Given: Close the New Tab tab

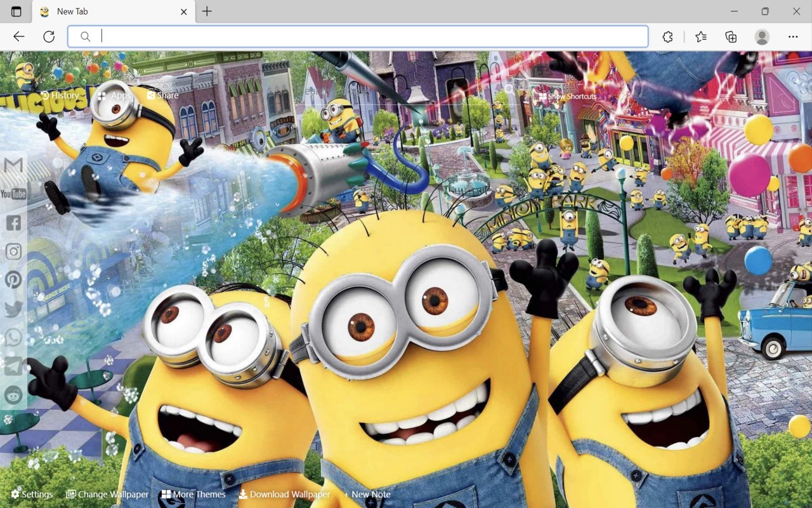Looking at the screenshot, I should point(184,11).
